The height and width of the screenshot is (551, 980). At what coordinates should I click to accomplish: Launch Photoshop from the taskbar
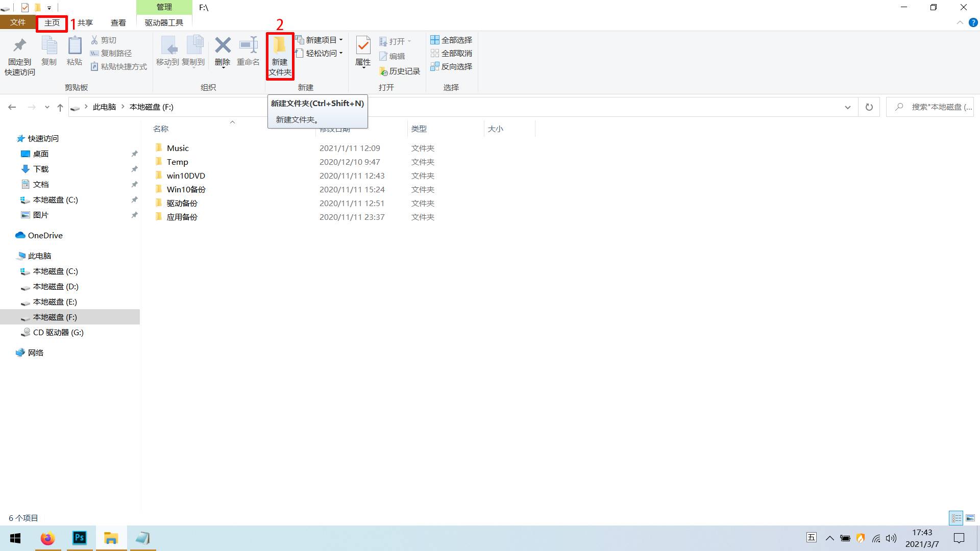(x=79, y=538)
